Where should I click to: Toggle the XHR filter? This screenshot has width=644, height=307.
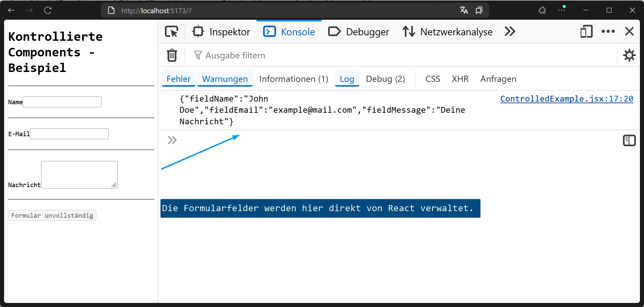(460, 79)
